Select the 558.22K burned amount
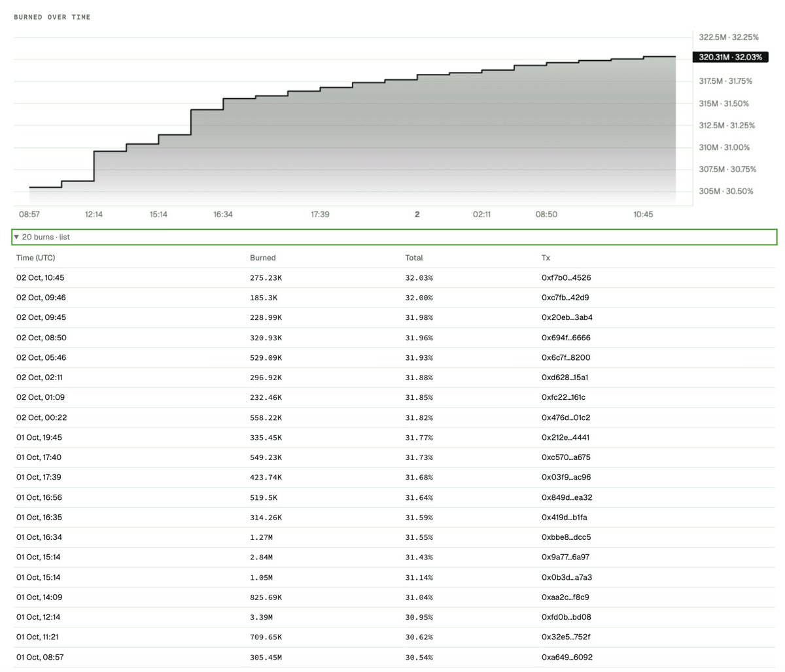The height and width of the screenshot is (672, 785). click(x=266, y=417)
